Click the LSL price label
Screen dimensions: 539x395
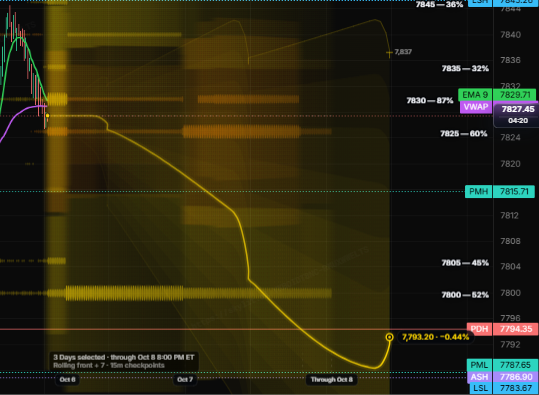(481, 388)
